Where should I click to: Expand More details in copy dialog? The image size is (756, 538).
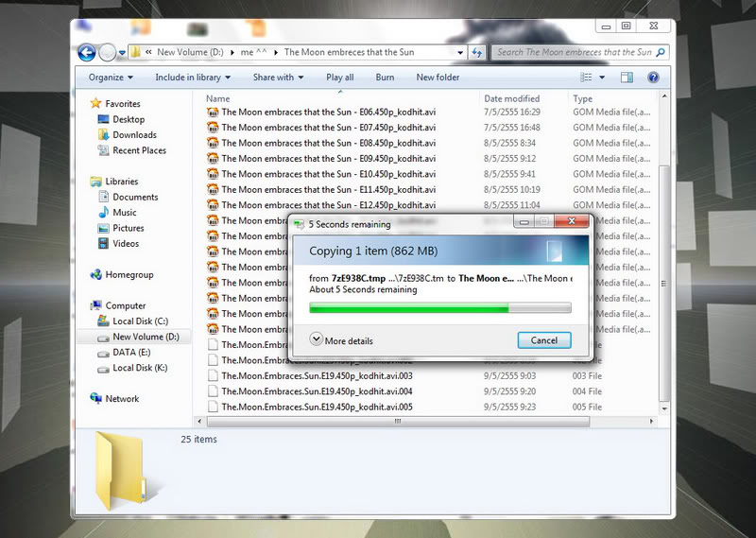[x=341, y=340]
